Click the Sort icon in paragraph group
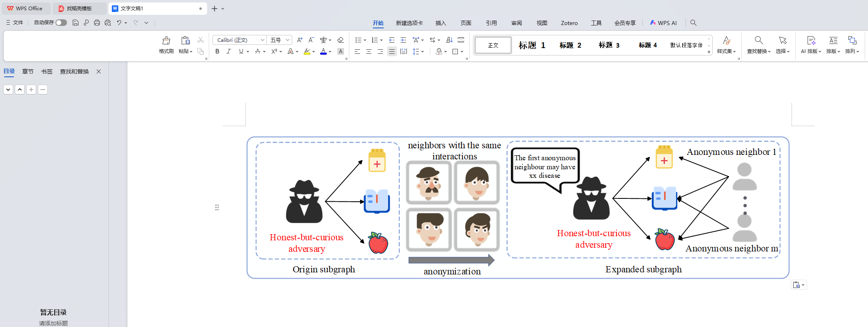 [449, 40]
